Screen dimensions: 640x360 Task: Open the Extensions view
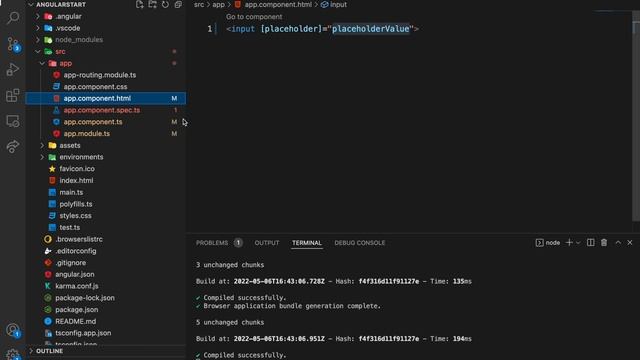[13, 96]
